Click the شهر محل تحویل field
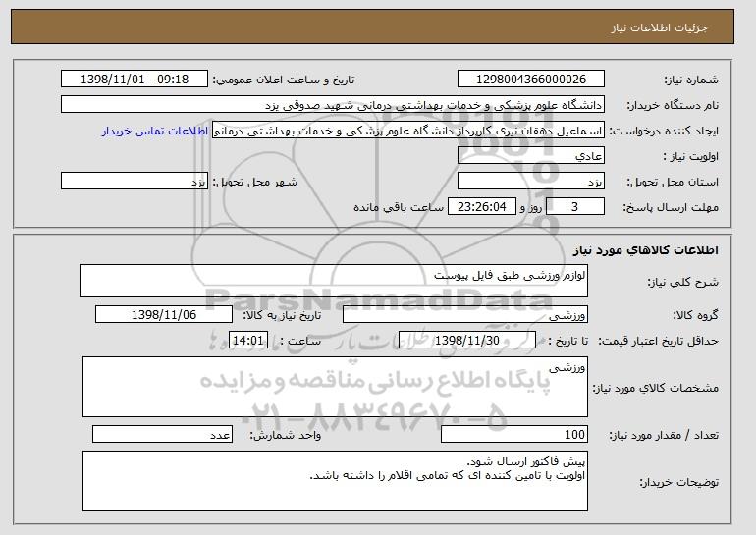The image size is (756, 535). [x=135, y=182]
